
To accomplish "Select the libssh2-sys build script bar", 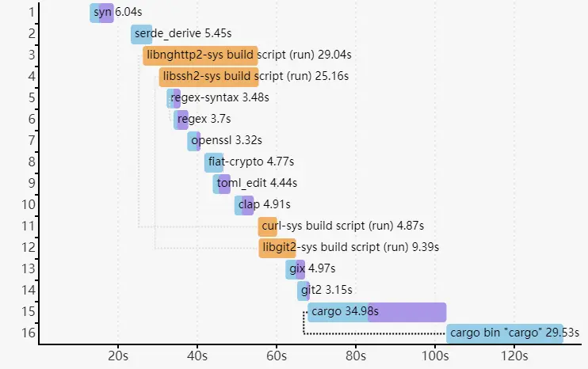I will tap(208, 77).
